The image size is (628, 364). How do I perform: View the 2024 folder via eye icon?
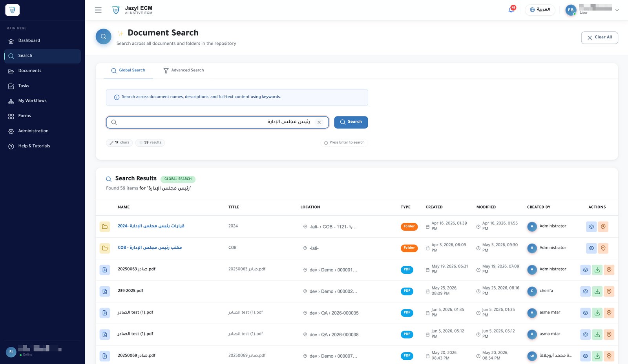tap(591, 227)
